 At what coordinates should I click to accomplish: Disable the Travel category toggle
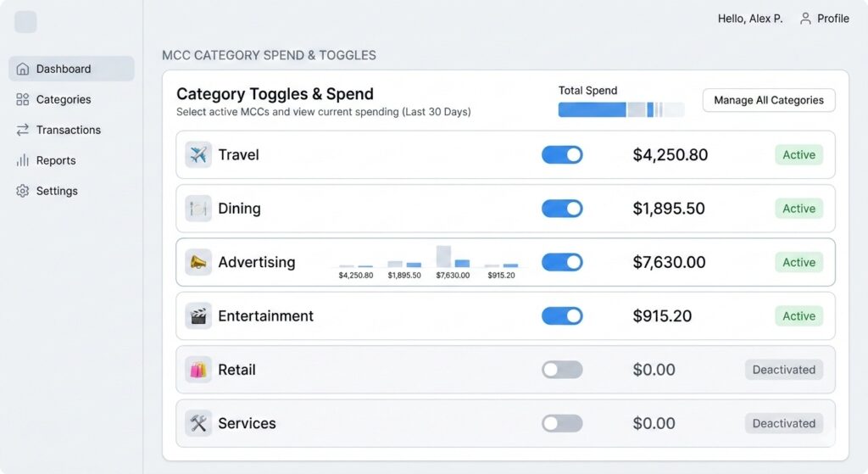coord(562,154)
